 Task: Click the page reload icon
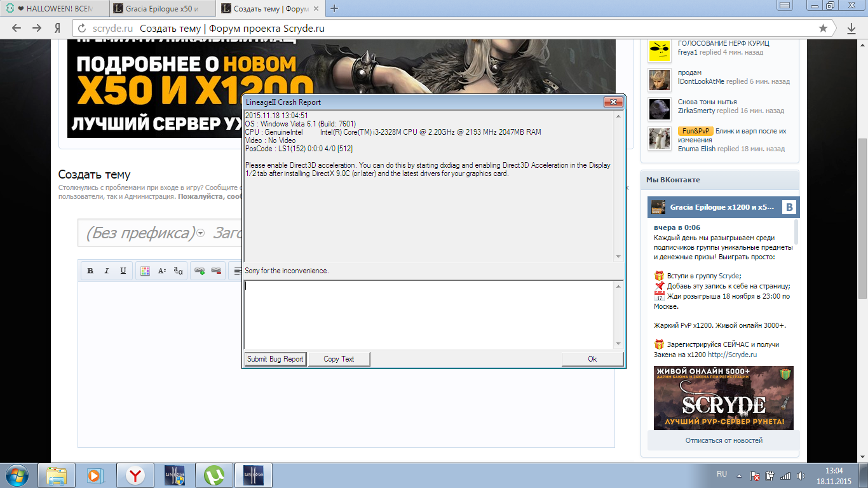[81, 29]
